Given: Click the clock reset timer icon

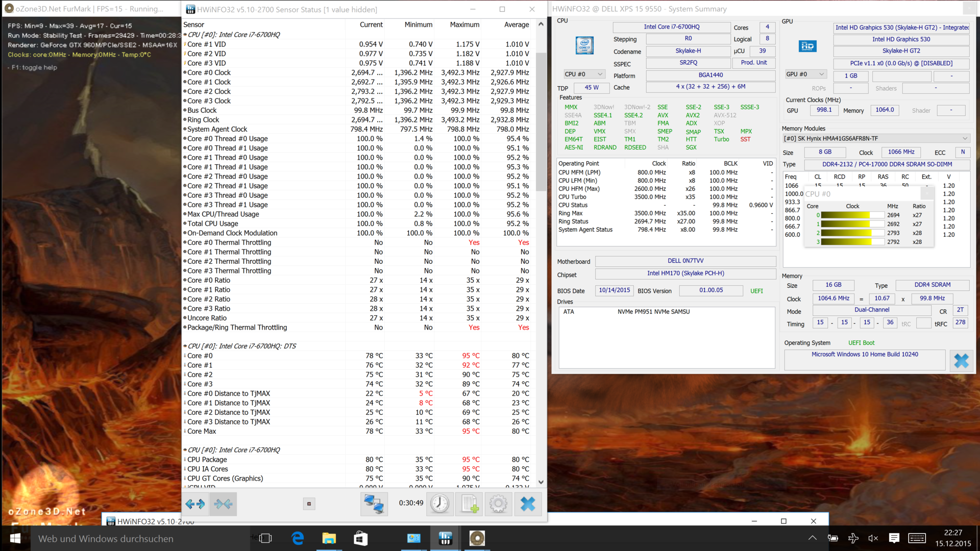Looking at the screenshot, I should [439, 504].
